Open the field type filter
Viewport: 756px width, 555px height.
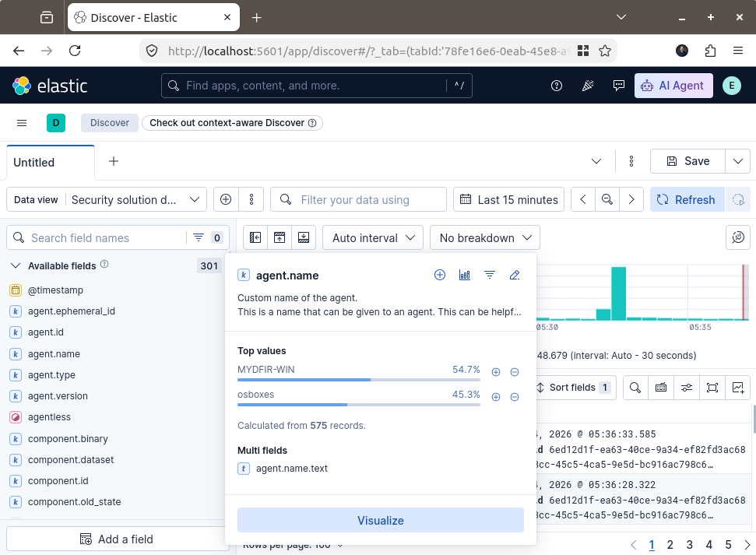[x=207, y=237]
